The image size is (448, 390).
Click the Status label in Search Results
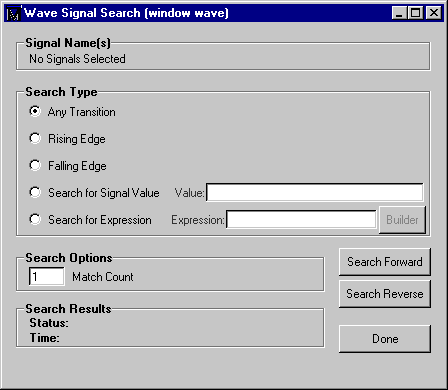tap(49, 323)
